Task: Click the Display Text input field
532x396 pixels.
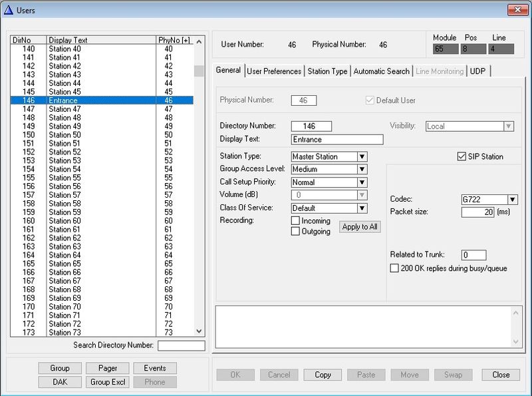Action: (x=337, y=140)
